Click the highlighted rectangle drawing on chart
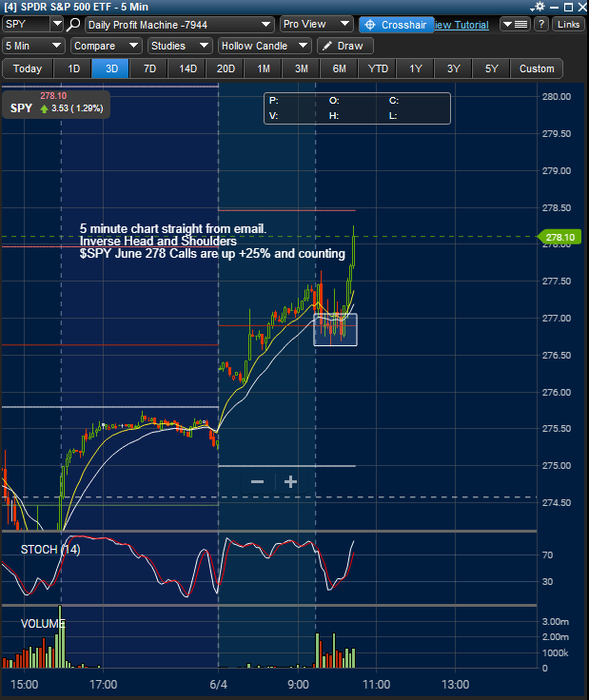589x700 pixels. (335, 330)
